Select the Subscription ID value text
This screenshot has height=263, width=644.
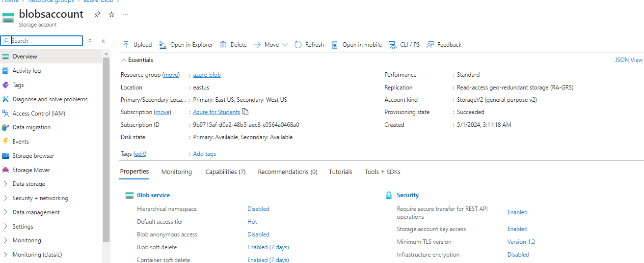pyautogui.click(x=246, y=125)
